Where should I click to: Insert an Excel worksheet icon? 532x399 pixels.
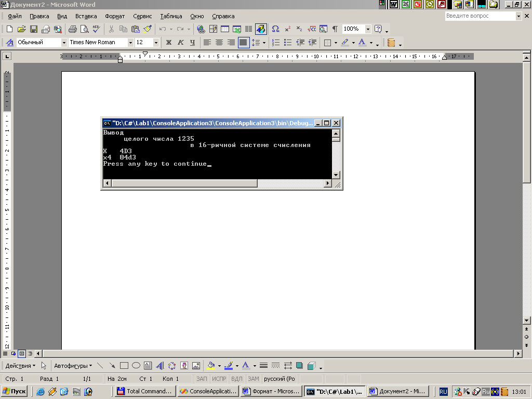click(x=237, y=29)
